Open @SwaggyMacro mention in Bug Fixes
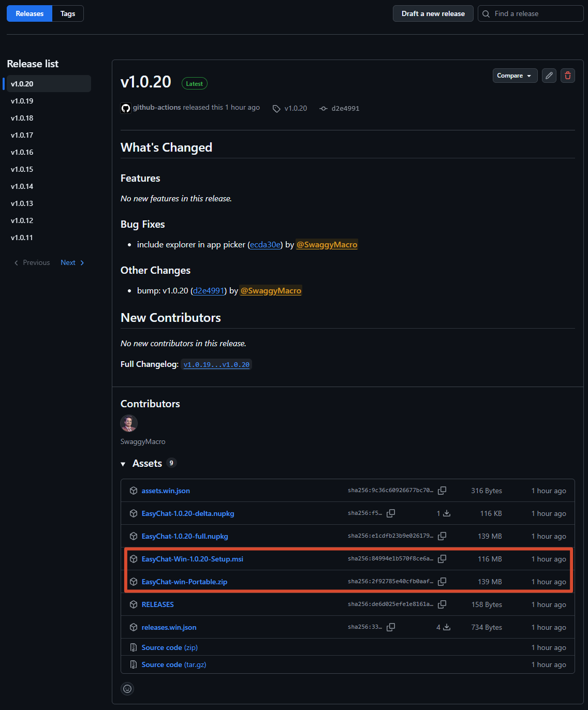 [327, 244]
